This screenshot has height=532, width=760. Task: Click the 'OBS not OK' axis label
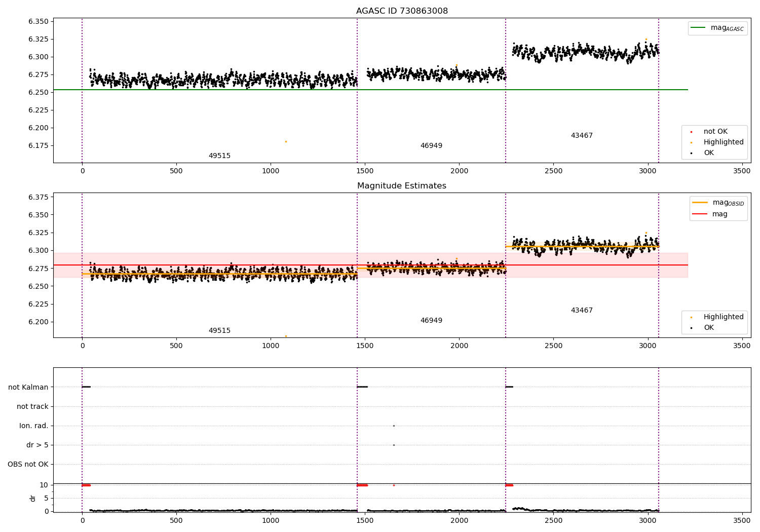tap(28, 465)
